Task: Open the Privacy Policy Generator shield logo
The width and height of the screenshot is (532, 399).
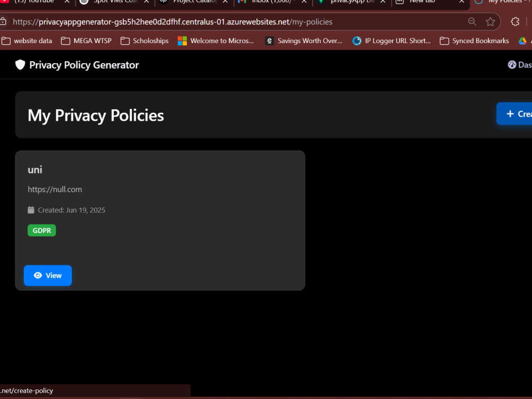Action: click(20, 65)
